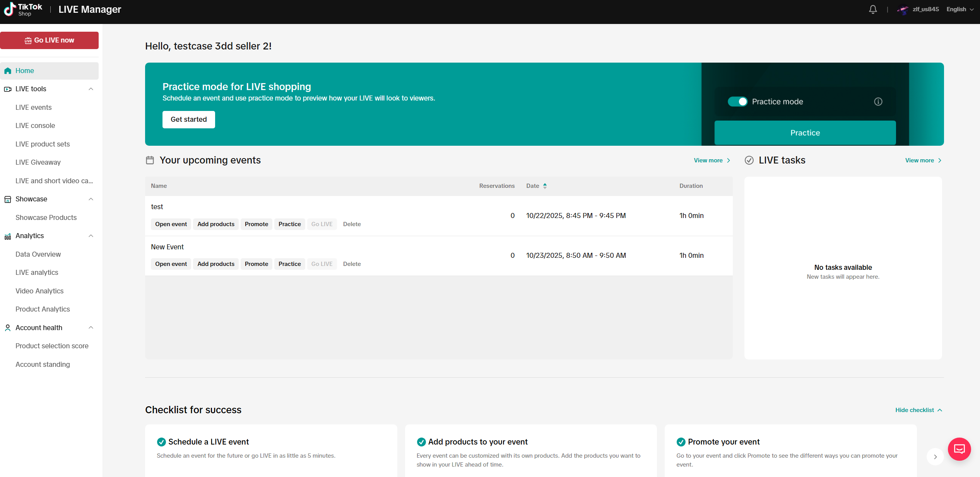Click the Practice mode info icon
980x477 pixels.
click(x=878, y=102)
